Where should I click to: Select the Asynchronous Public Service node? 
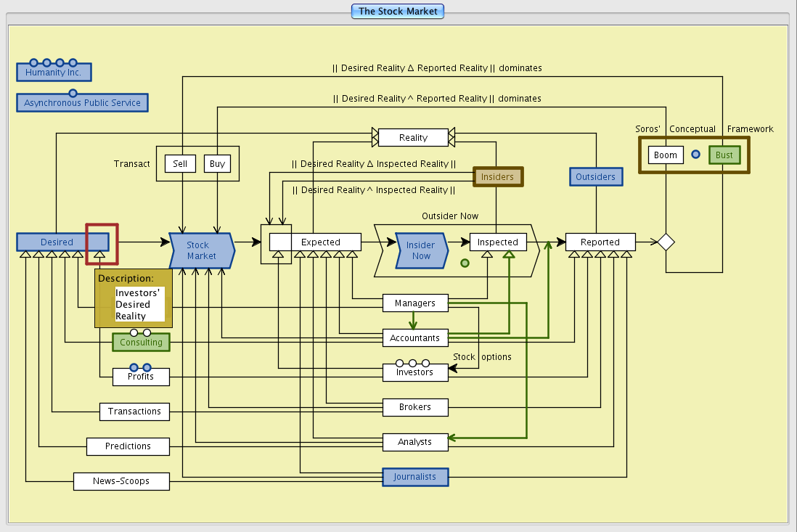coord(82,103)
